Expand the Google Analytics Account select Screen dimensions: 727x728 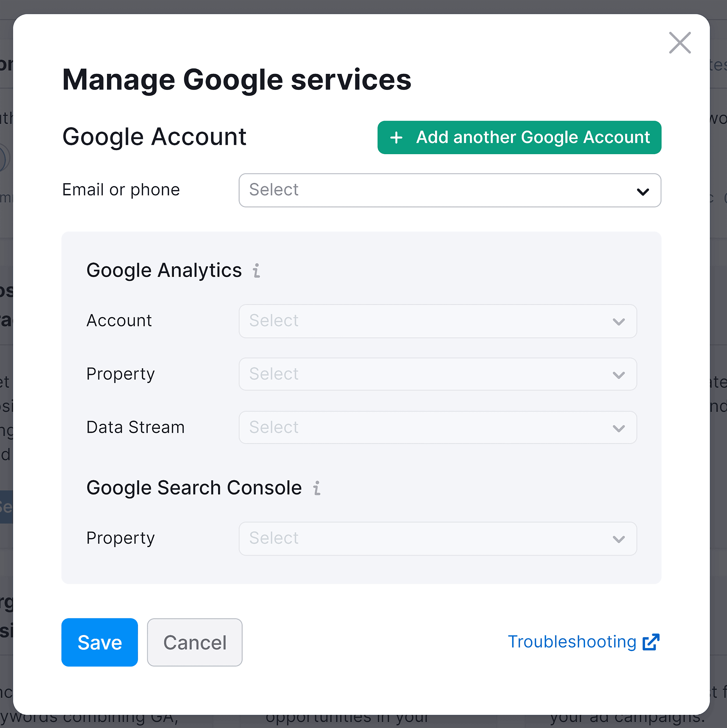coord(437,321)
